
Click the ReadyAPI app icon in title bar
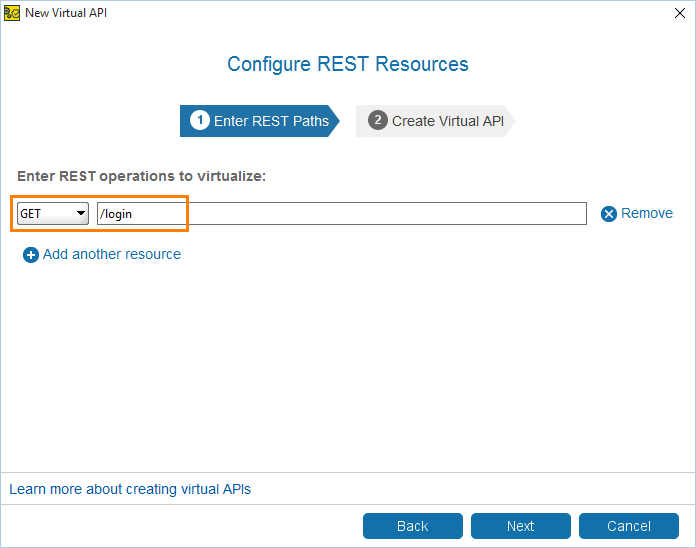click(12, 13)
